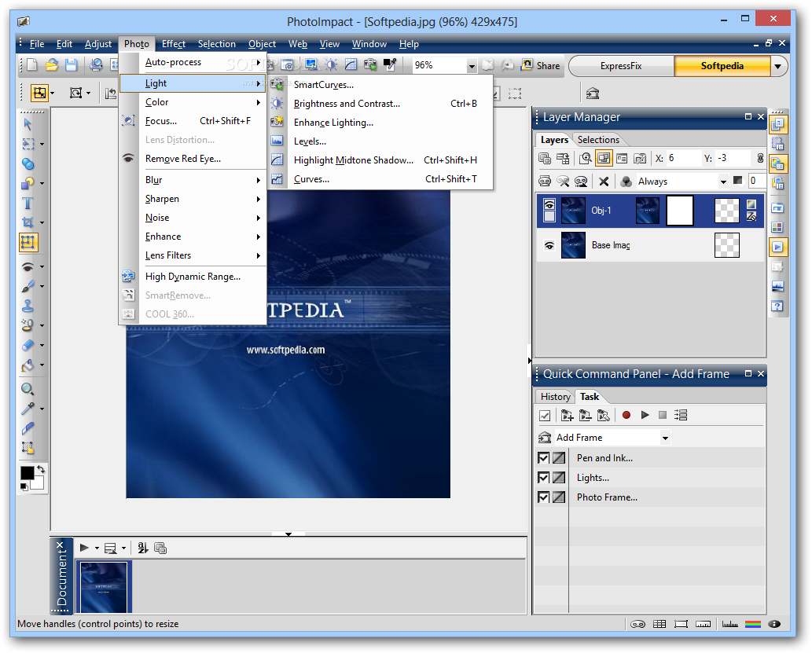Click the grid icon in status bar
This screenshot has height=653, width=812.
coord(660,624)
